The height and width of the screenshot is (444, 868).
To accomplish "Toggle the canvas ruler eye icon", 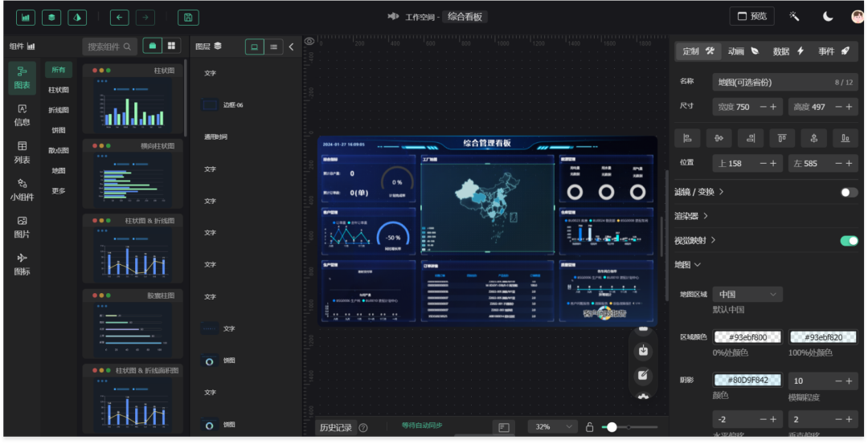I will coord(309,42).
